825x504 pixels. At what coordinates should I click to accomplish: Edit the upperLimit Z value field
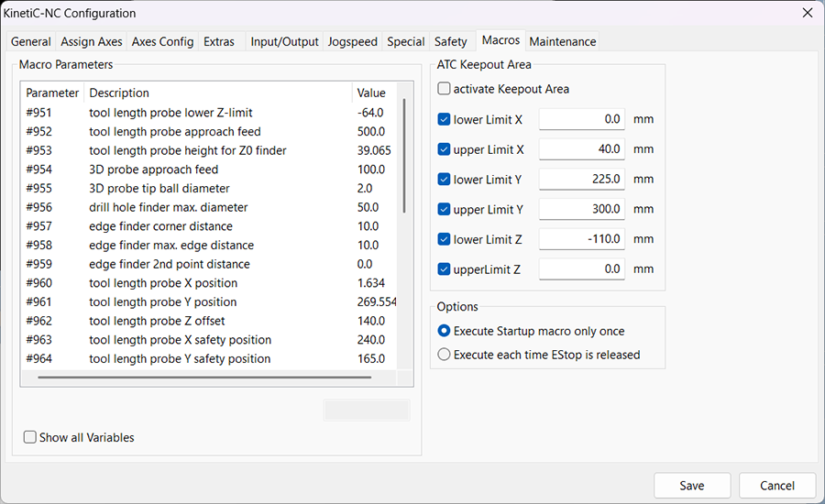pyautogui.click(x=582, y=269)
